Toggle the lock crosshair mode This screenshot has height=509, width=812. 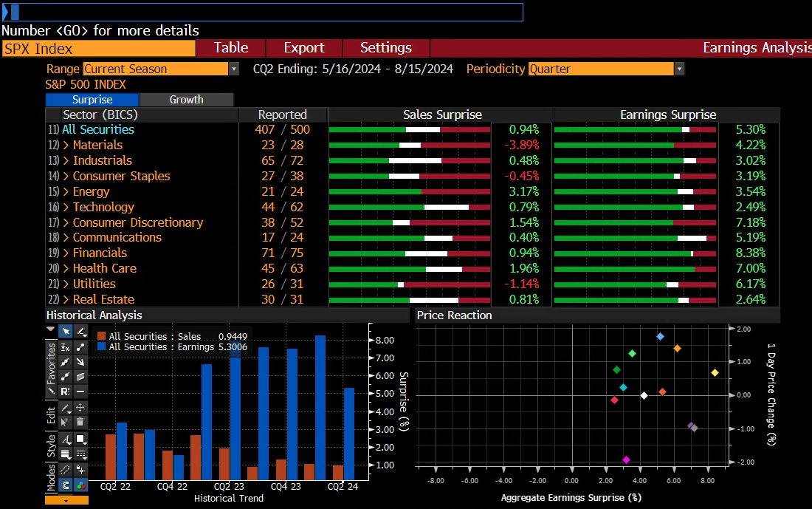(80, 470)
